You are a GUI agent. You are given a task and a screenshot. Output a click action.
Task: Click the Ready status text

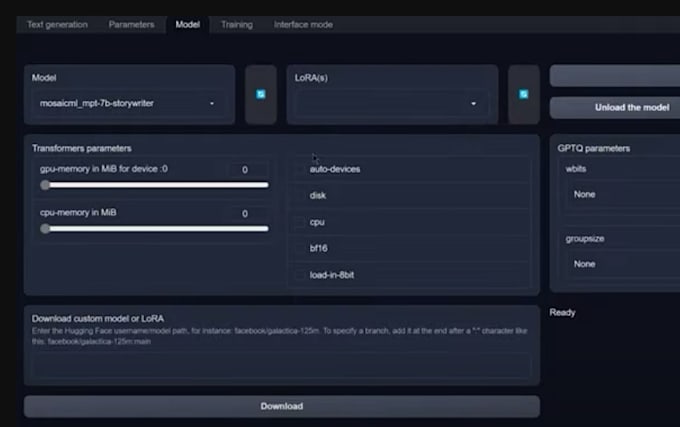pos(562,313)
